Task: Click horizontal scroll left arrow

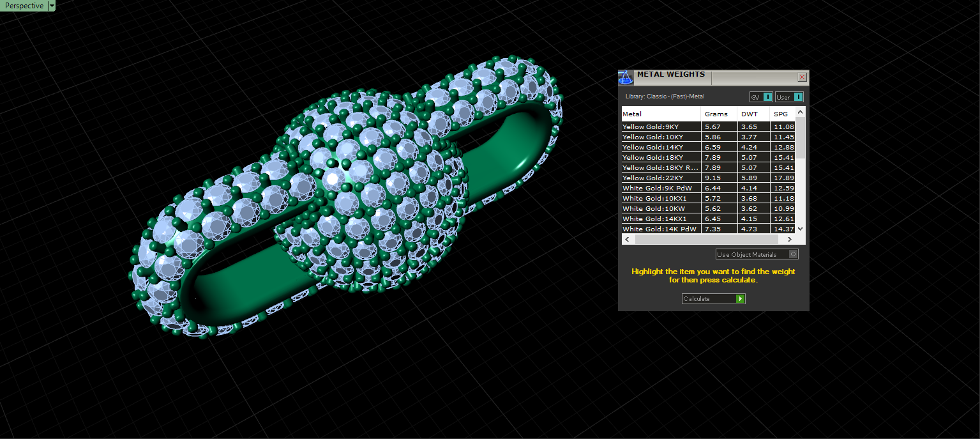Action: (x=627, y=239)
